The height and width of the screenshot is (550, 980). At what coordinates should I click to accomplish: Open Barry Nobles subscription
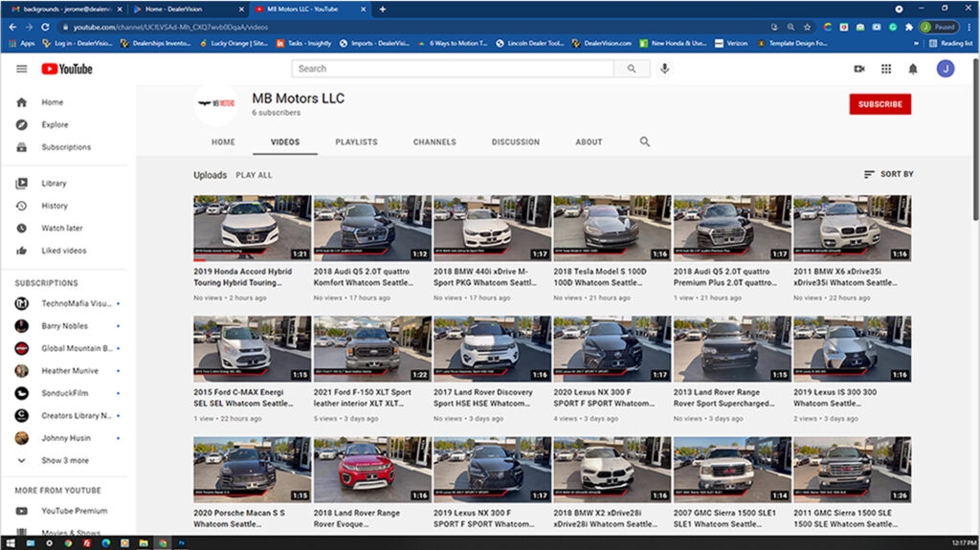click(65, 325)
